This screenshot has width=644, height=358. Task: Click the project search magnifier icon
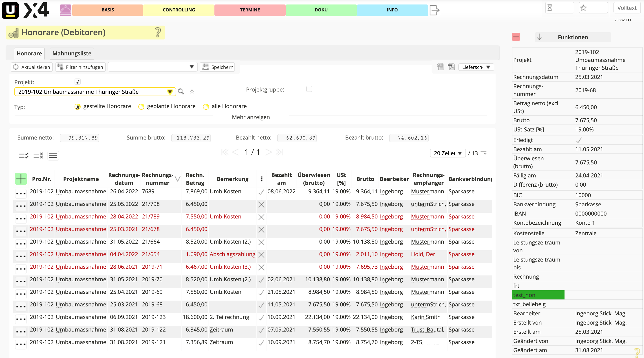coord(181,92)
